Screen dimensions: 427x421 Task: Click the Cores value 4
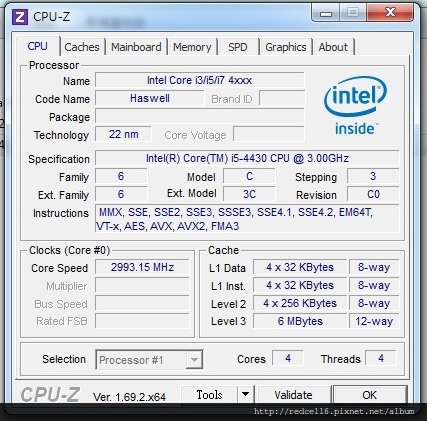pyautogui.click(x=288, y=358)
